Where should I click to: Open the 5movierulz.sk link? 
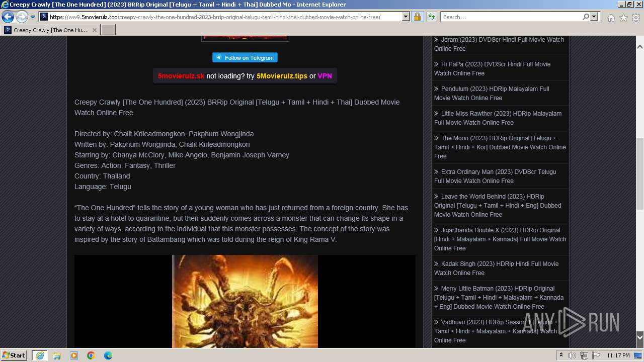click(x=181, y=76)
